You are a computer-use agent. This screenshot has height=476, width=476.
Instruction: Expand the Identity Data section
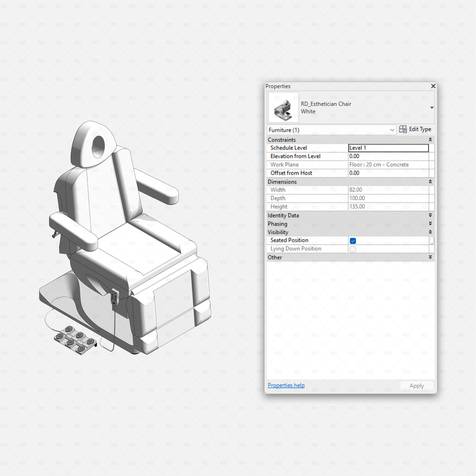point(430,215)
